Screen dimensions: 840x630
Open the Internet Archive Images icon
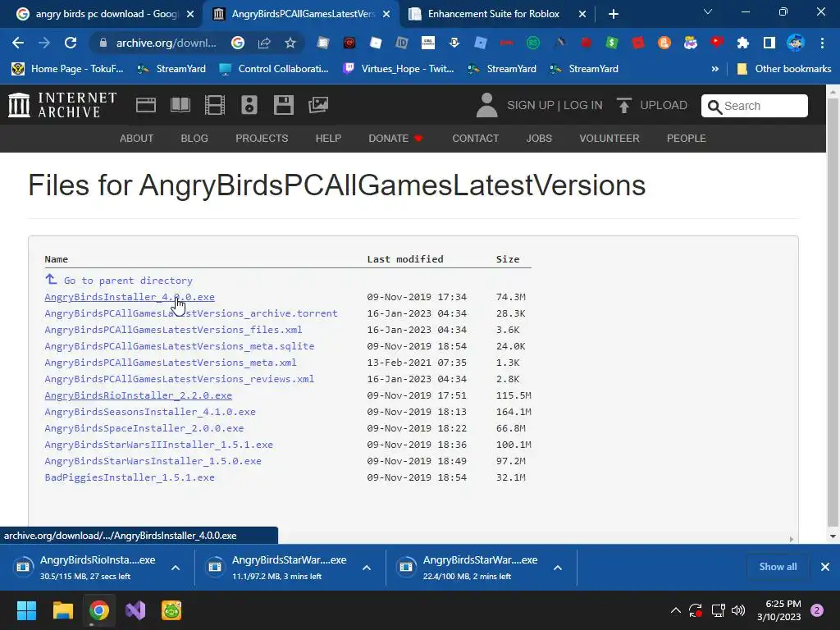(x=318, y=105)
